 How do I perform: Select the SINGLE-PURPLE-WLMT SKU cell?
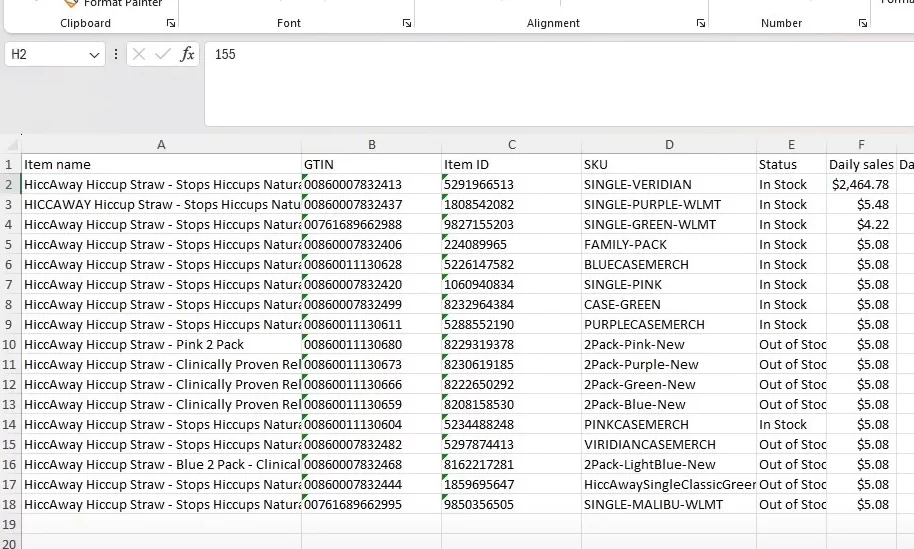tap(669, 205)
